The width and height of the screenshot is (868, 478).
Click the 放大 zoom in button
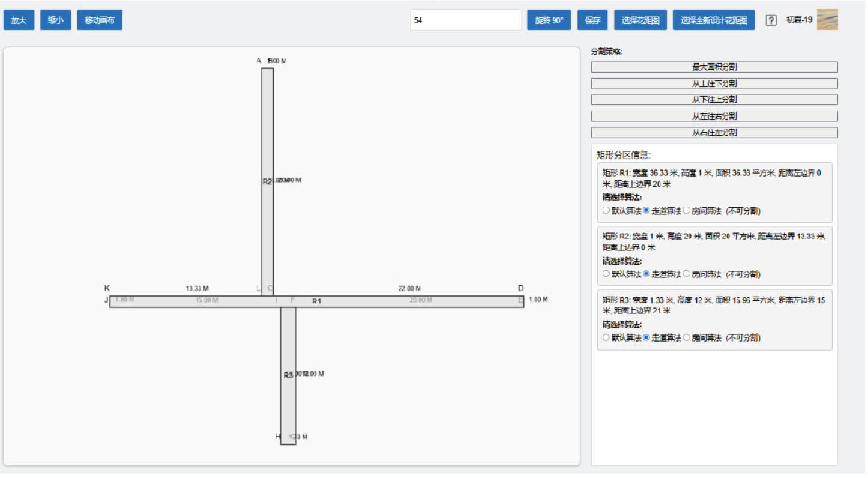[19, 20]
